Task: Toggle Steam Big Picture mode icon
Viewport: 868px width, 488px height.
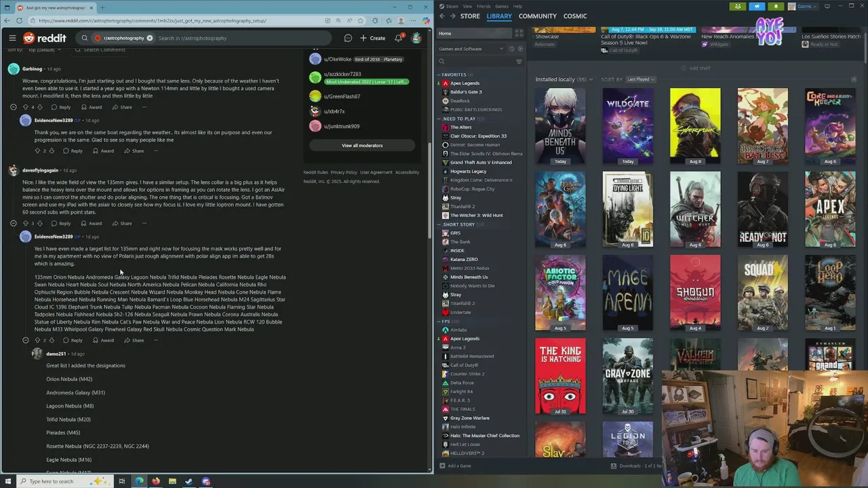Action: [827, 6]
